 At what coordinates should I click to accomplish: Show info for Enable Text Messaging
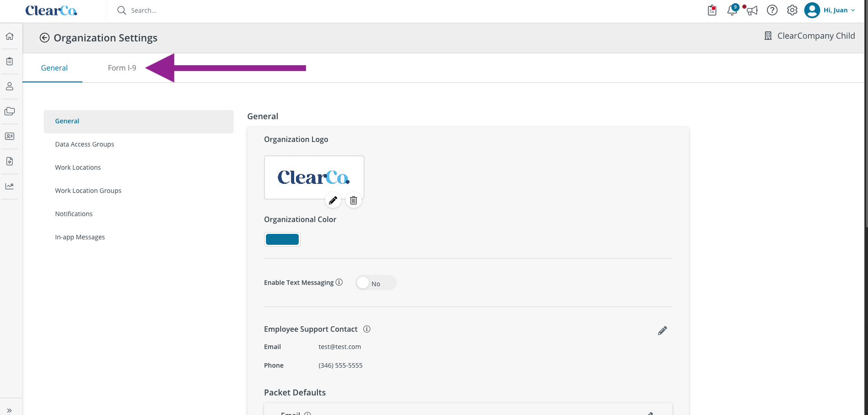[x=339, y=282]
